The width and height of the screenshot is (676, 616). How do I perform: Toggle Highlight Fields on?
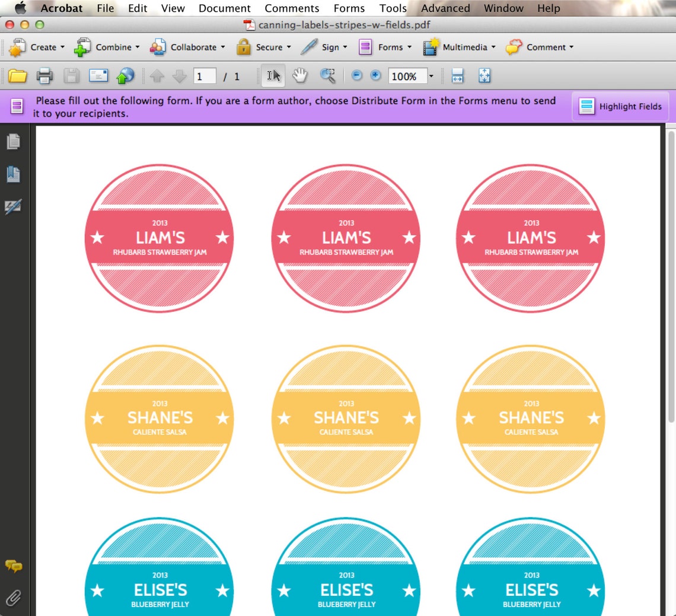620,106
